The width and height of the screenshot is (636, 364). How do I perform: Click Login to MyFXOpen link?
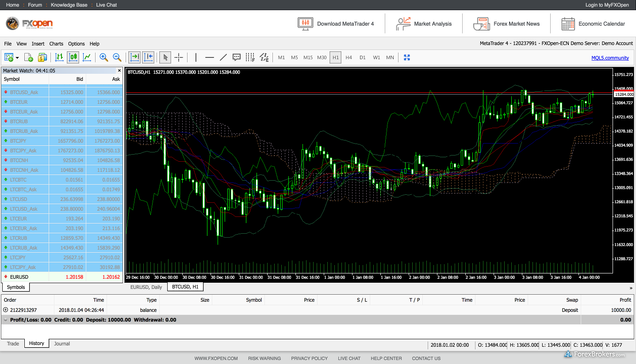pyautogui.click(x=607, y=5)
